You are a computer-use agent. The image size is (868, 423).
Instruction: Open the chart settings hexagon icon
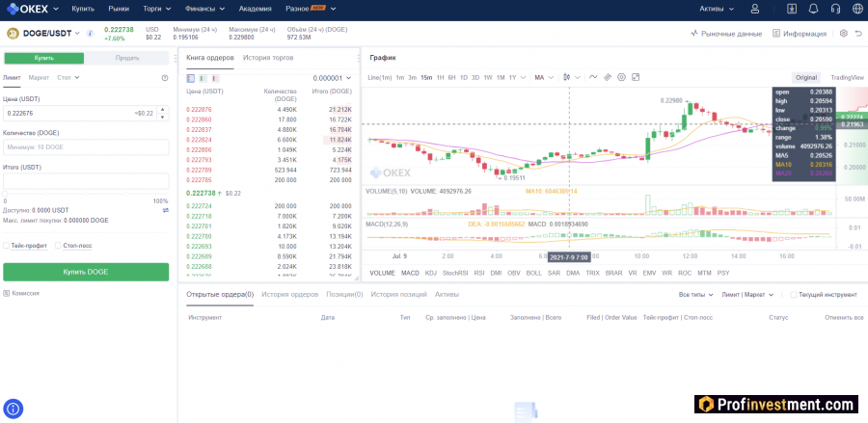621,77
